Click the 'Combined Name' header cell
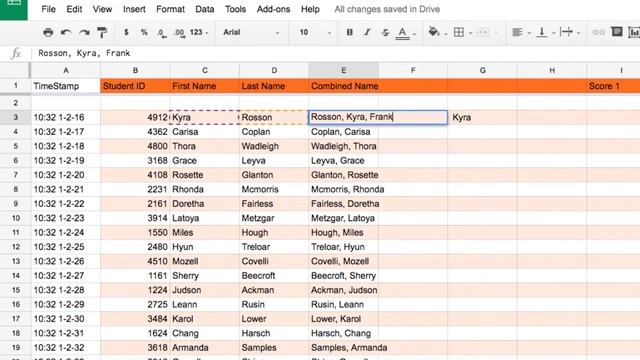 [343, 86]
